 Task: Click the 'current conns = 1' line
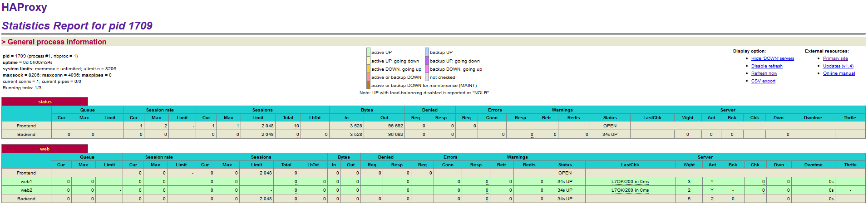tap(42, 82)
